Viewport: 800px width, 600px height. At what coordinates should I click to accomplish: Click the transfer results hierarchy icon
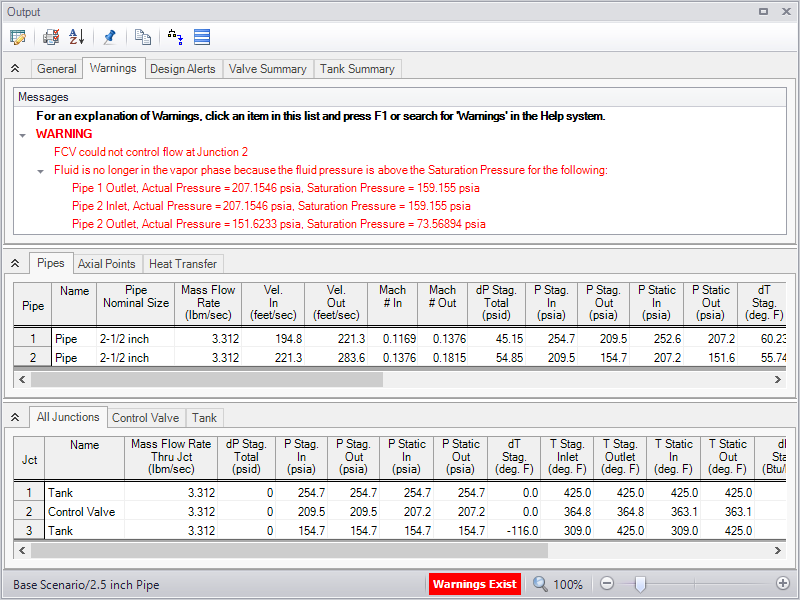coord(176,37)
